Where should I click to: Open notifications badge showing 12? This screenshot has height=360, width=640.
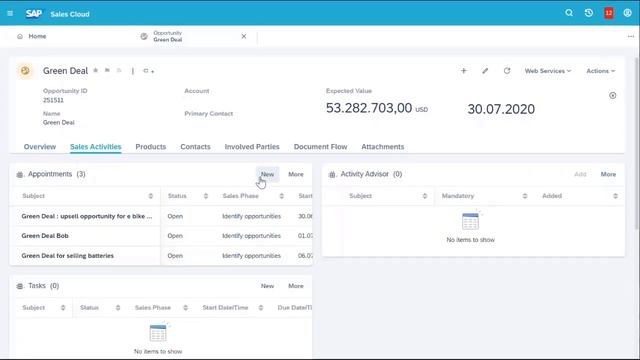(x=609, y=13)
